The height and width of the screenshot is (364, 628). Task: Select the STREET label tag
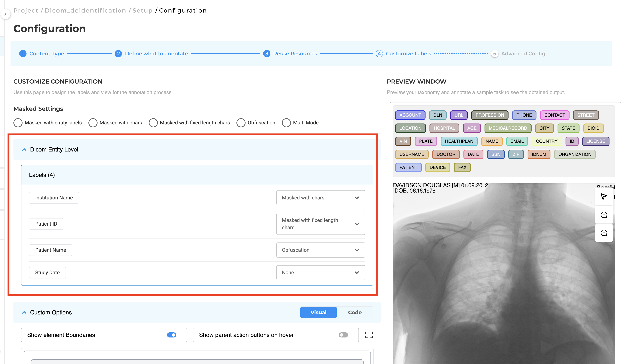tap(586, 115)
